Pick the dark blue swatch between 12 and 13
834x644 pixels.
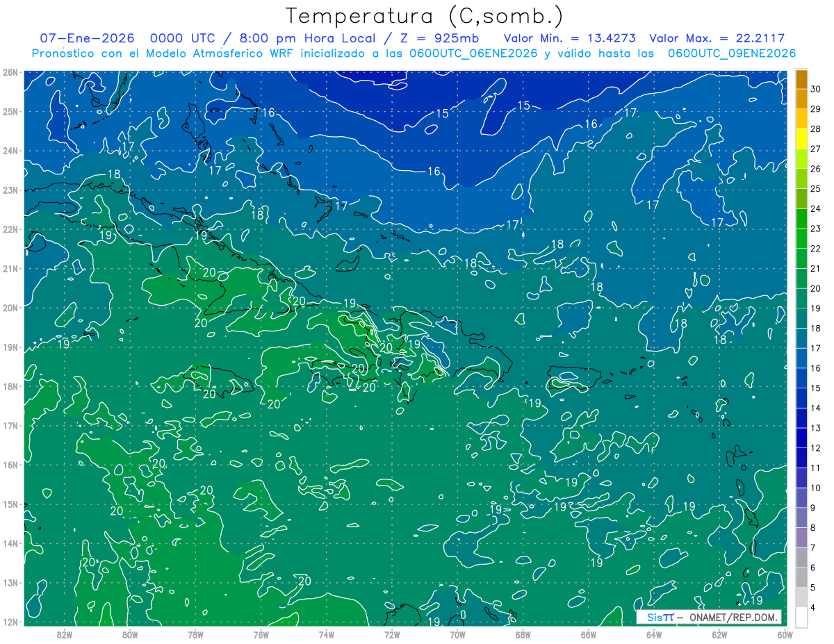pyautogui.click(x=801, y=438)
